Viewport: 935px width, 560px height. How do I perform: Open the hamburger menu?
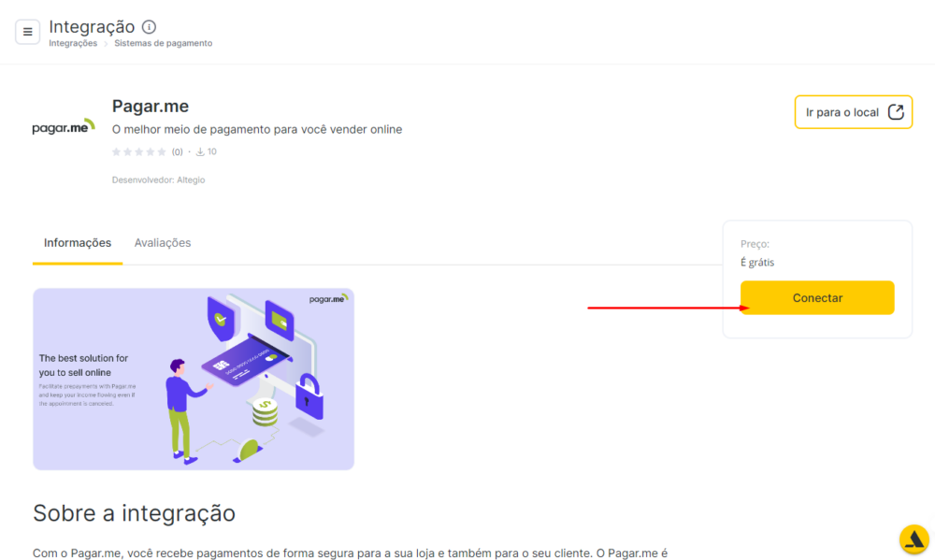pos(27,32)
